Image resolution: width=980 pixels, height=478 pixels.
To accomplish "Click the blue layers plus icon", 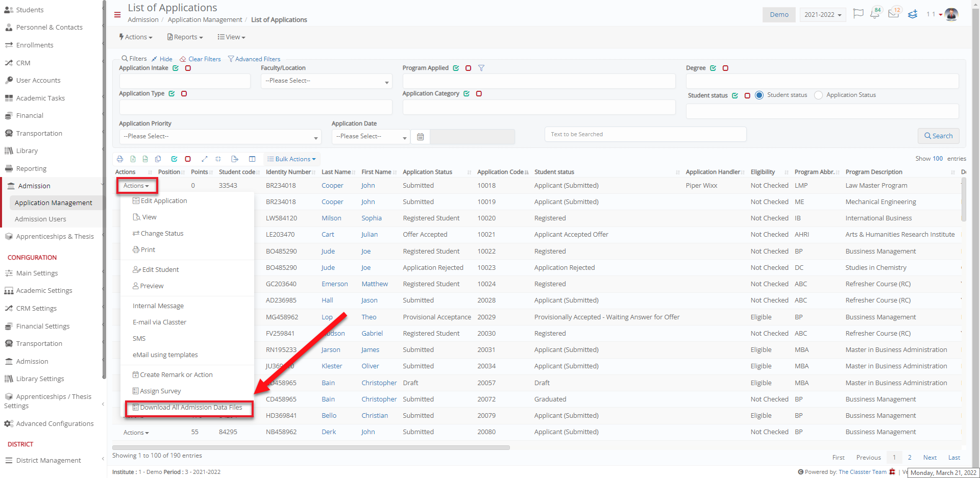I will click(x=913, y=14).
